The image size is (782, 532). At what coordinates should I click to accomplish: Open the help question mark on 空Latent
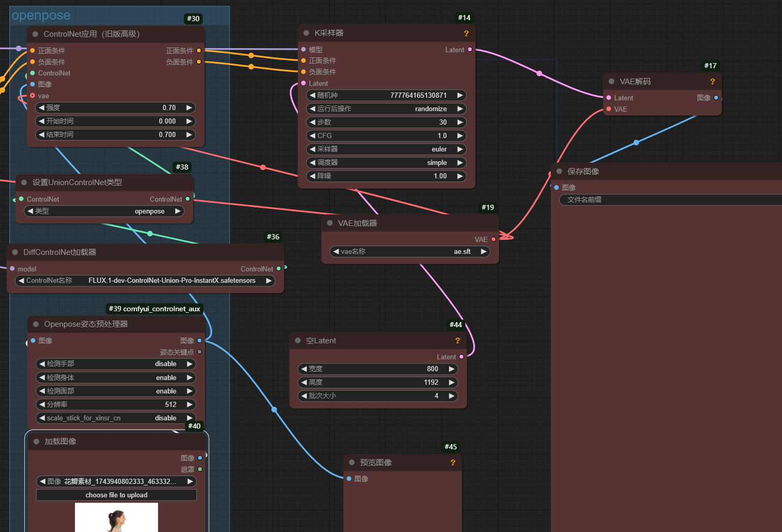coord(458,340)
